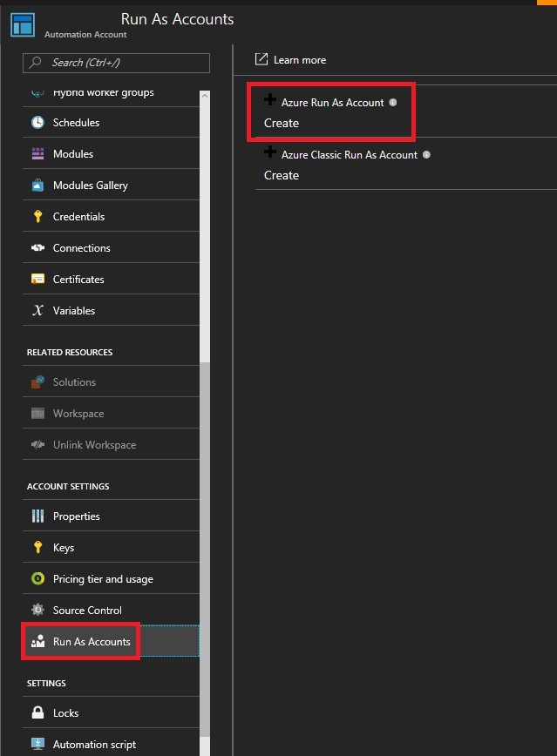Click the ACCOUNT SETTINGS section heading
This screenshot has height=756, width=557.
pyautogui.click(x=68, y=487)
